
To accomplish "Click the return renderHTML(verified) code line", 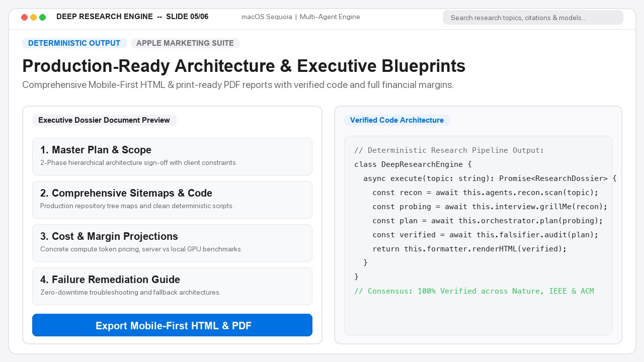I will (469, 249).
